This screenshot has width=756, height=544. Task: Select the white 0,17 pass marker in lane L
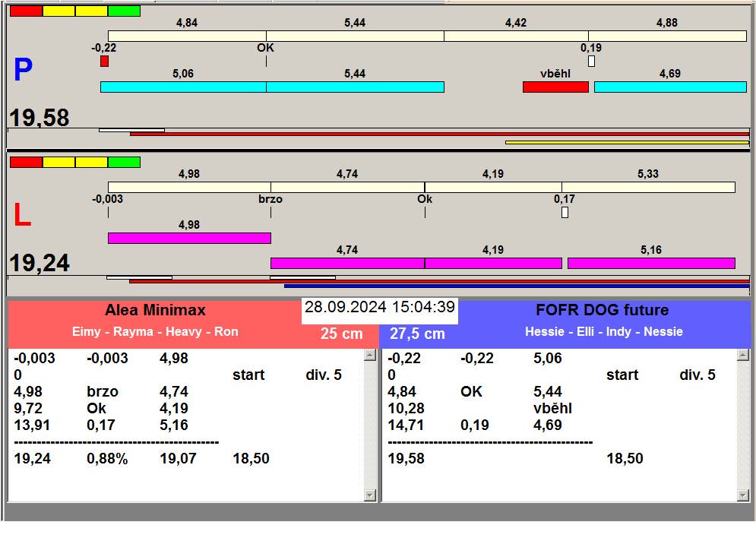point(565,212)
